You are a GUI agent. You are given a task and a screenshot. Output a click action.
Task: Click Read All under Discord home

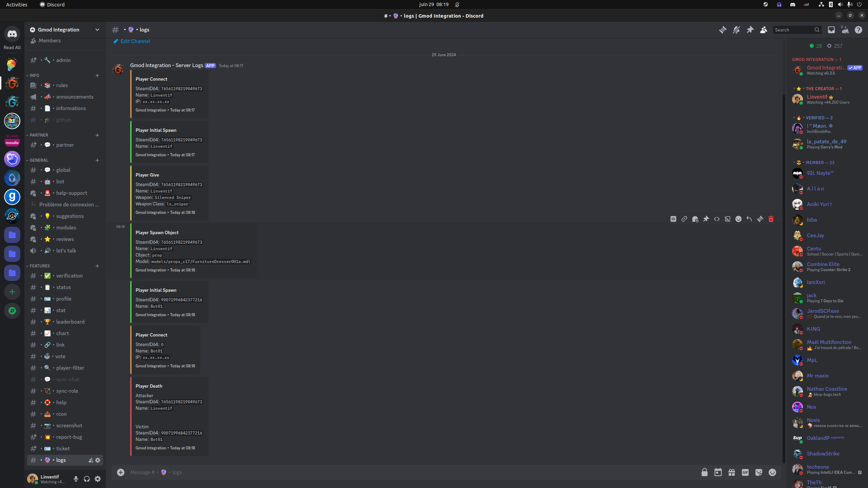coord(12,48)
